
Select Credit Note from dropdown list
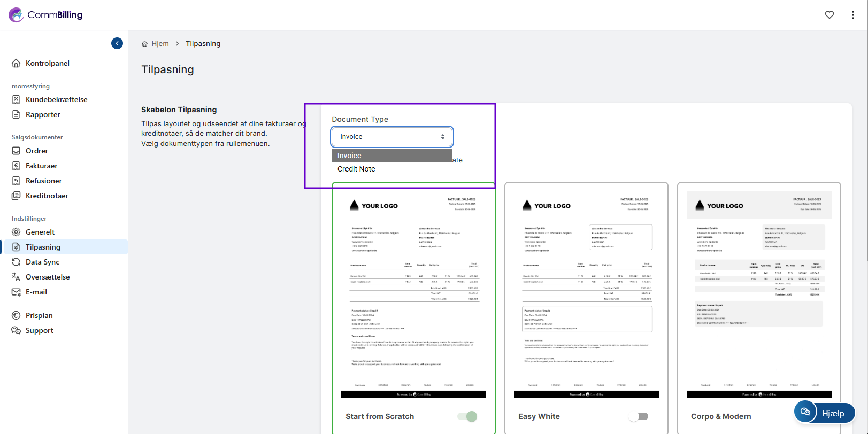point(356,169)
